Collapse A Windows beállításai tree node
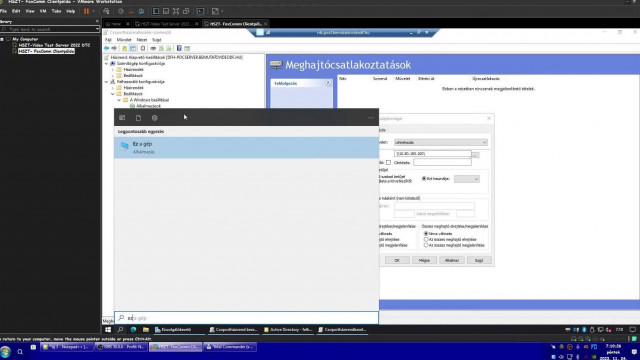This screenshot has height=360, width=640. pyautogui.click(x=119, y=100)
